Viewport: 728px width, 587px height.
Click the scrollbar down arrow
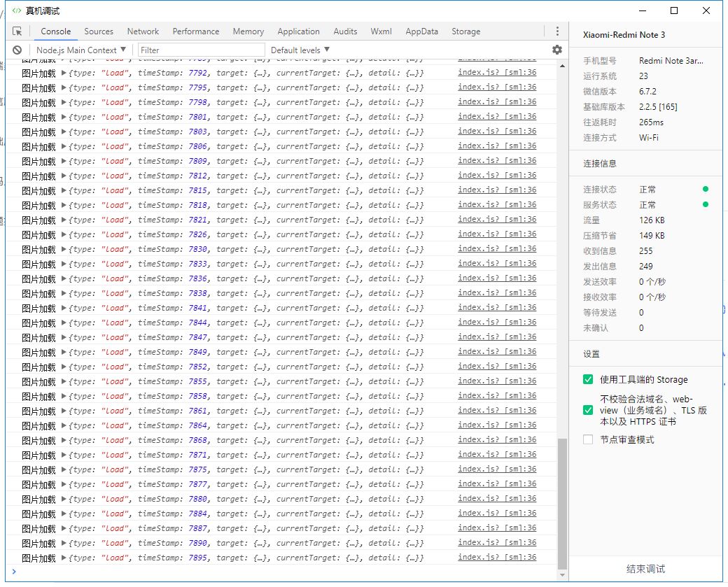pos(562,575)
